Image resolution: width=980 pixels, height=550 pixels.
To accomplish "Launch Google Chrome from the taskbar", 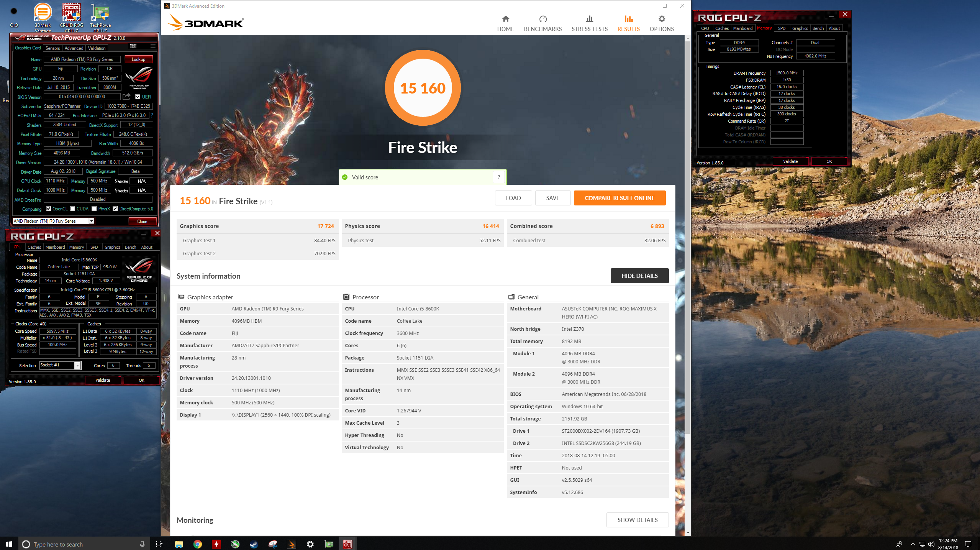I will point(198,544).
